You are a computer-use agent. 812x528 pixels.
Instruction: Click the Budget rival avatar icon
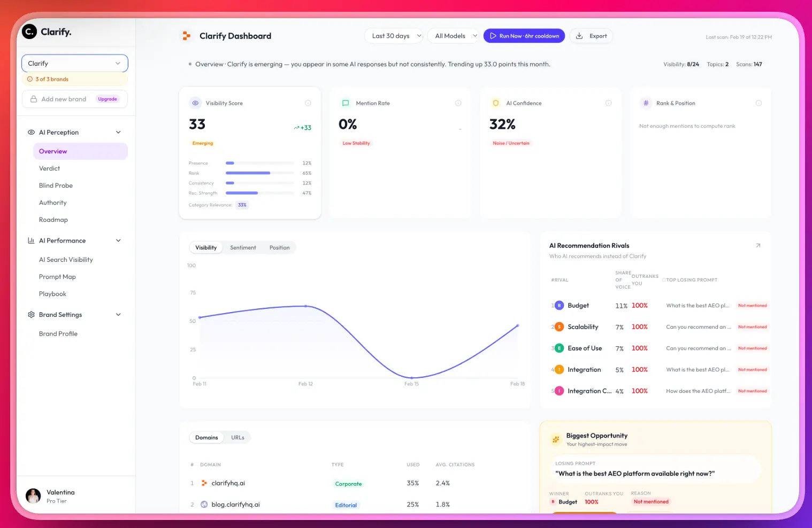coord(559,306)
